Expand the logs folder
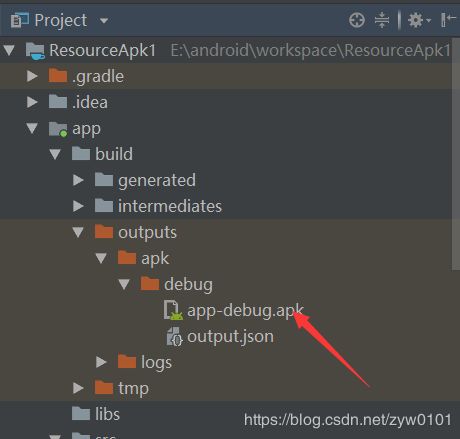Viewport: 460px width, 439px height. tap(101, 362)
